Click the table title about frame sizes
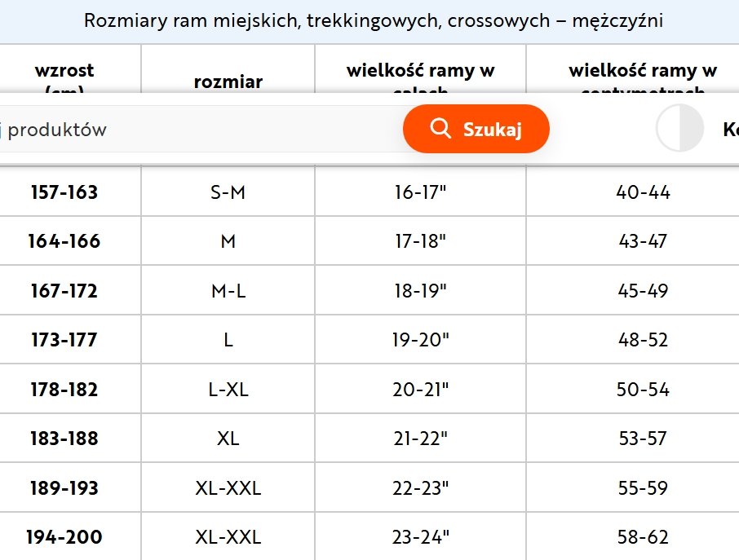739x560 pixels. pos(373,20)
